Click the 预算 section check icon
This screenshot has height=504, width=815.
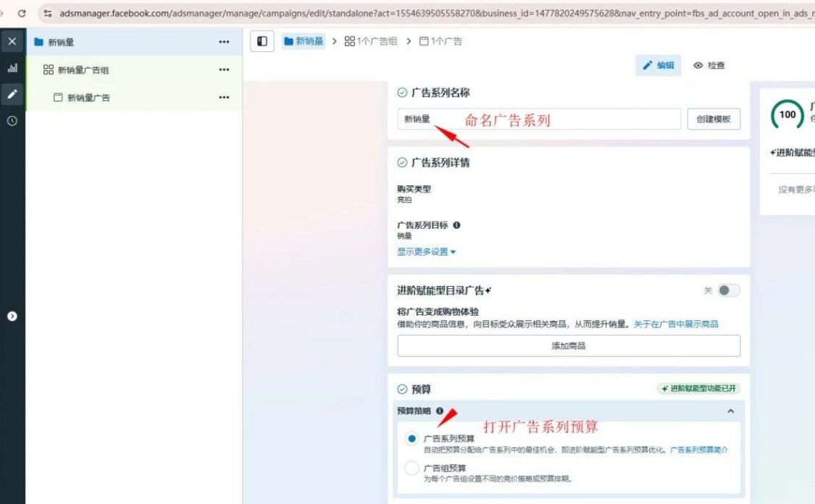tap(402, 389)
